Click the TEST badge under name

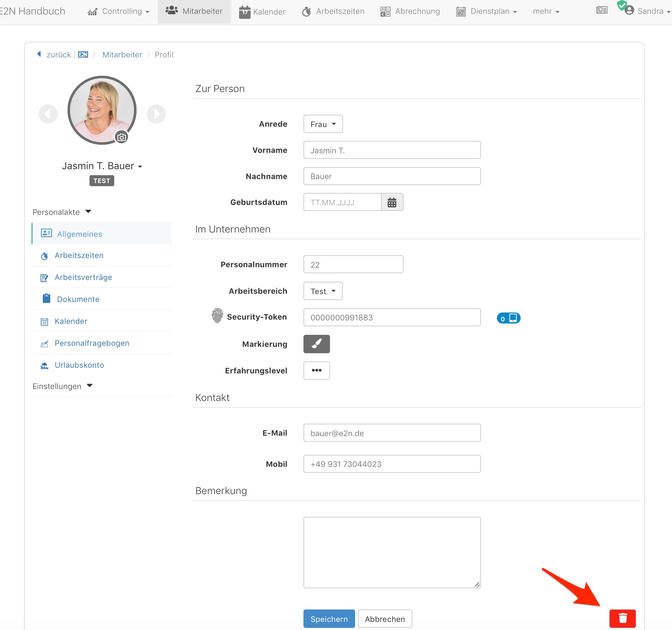pos(102,181)
